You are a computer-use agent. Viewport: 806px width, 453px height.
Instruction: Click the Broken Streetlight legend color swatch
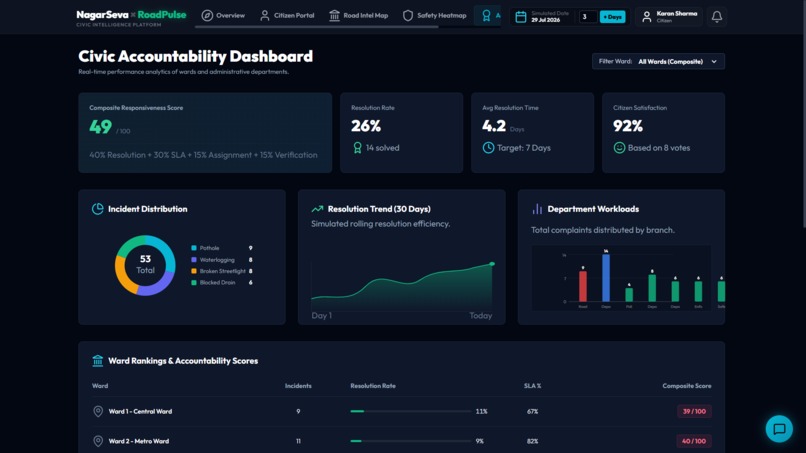click(x=194, y=271)
